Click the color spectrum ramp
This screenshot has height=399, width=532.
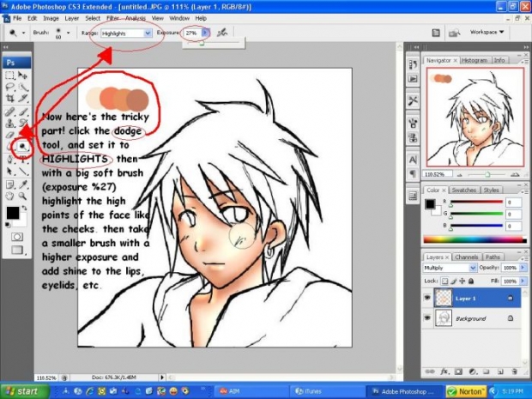click(x=475, y=239)
